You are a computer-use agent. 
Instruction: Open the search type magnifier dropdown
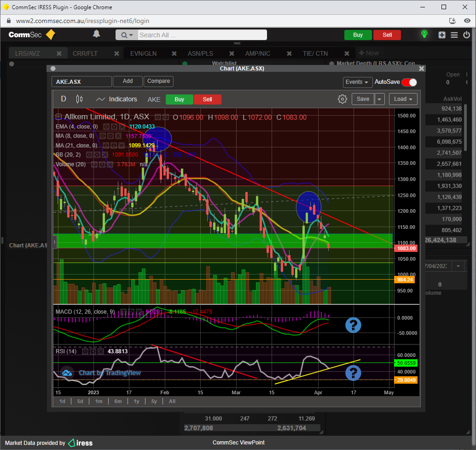(127, 35)
